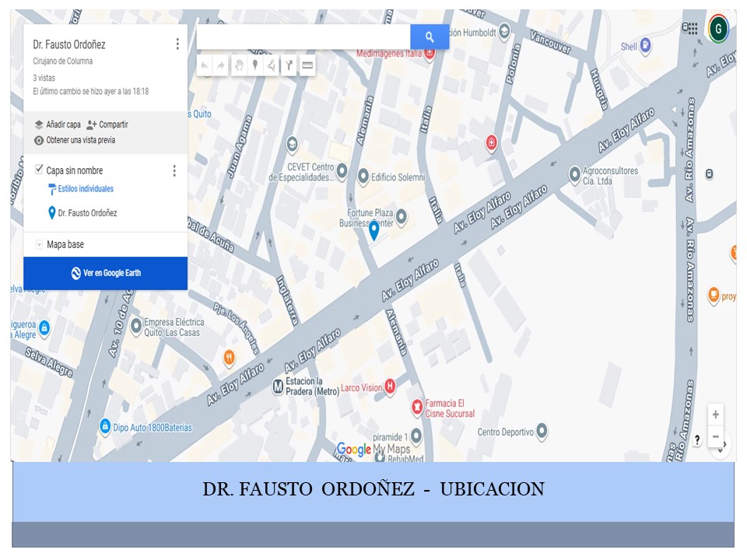Select the add marker tool
The height and width of the screenshot is (560, 747).
(255, 65)
